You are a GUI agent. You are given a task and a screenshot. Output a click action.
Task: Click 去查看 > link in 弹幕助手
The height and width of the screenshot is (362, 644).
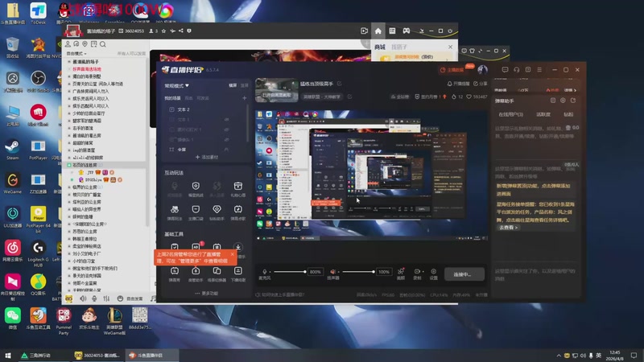click(x=509, y=228)
